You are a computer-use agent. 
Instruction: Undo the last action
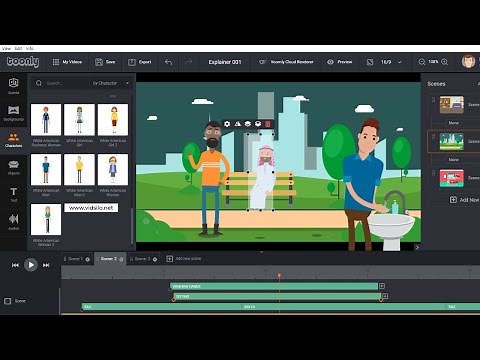pyautogui.click(x=168, y=62)
